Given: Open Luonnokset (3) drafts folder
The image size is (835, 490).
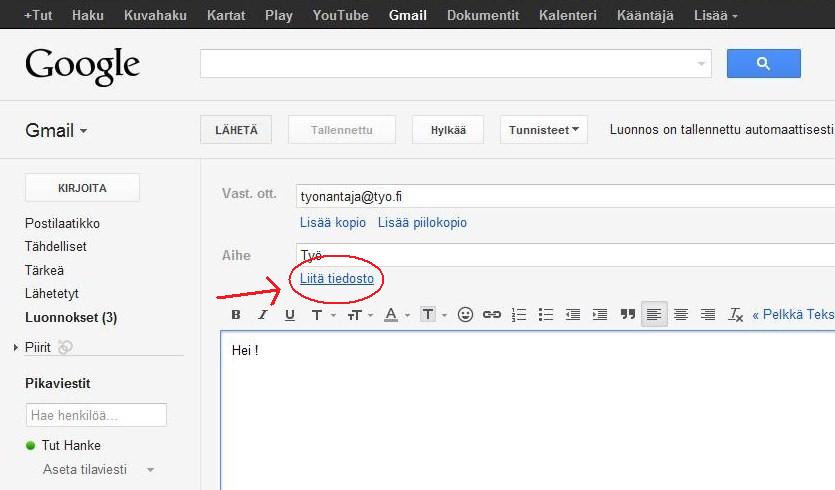Looking at the screenshot, I should [71, 317].
